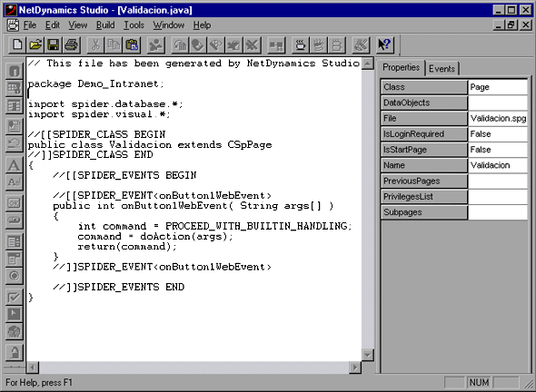Select the padlock tool at sidebar bottom
This screenshot has width=536, height=392.
click(15, 352)
